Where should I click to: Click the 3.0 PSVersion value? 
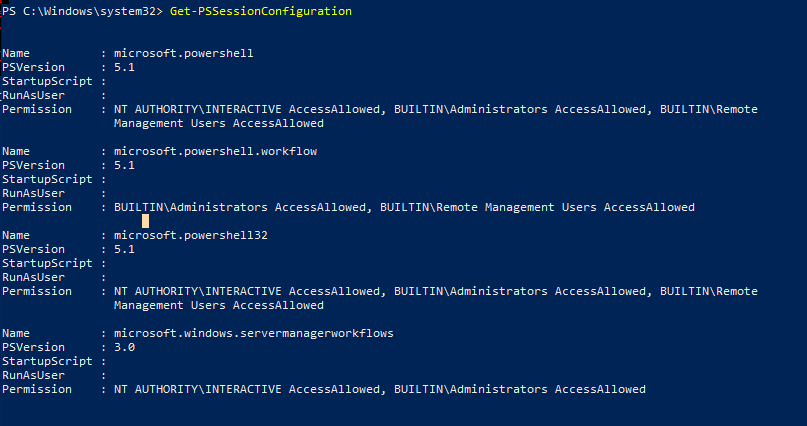124,347
